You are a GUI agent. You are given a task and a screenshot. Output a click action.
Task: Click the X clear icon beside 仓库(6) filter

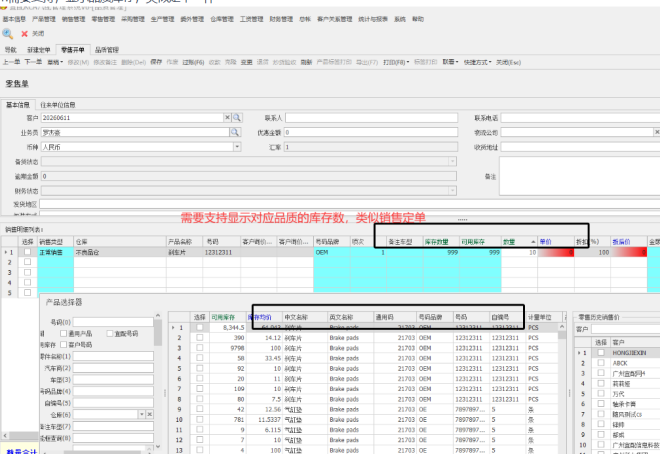pos(149,414)
